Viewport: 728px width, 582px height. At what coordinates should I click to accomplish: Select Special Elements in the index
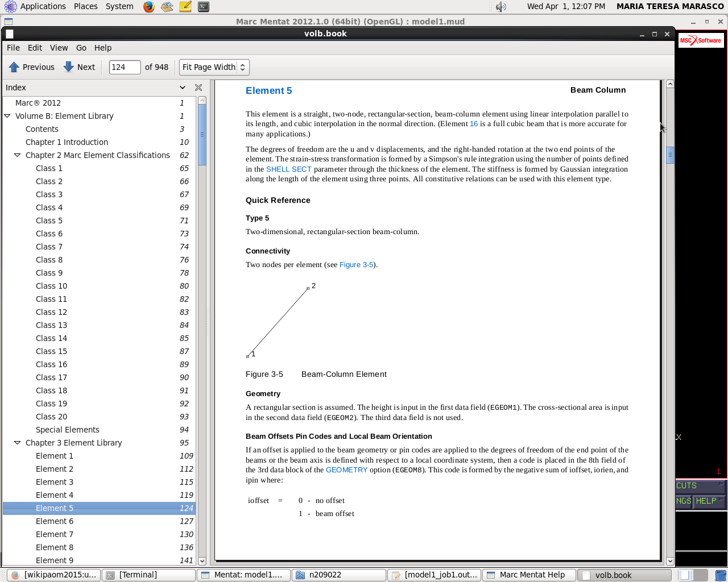point(100,430)
